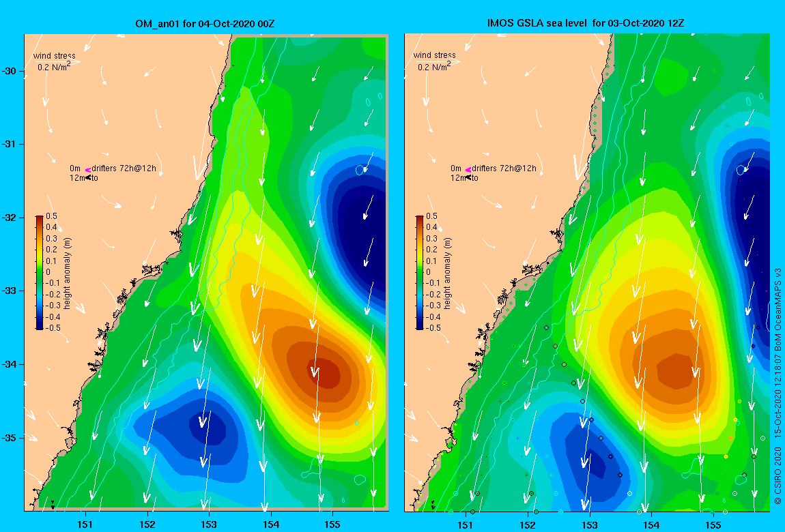This screenshot has height=532, width=785.
Task: Click longitude 151 under left map
Action: point(85,524)
